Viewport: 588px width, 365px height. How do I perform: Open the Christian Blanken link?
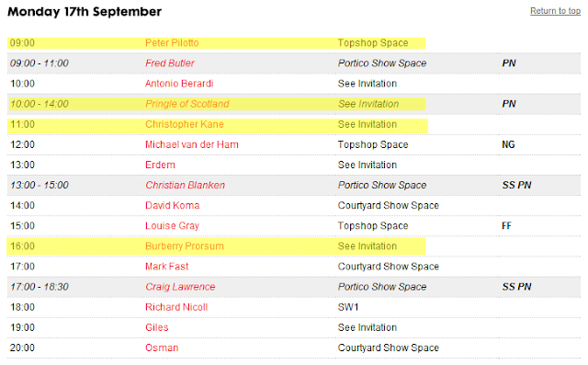click(x=185, y=185)
